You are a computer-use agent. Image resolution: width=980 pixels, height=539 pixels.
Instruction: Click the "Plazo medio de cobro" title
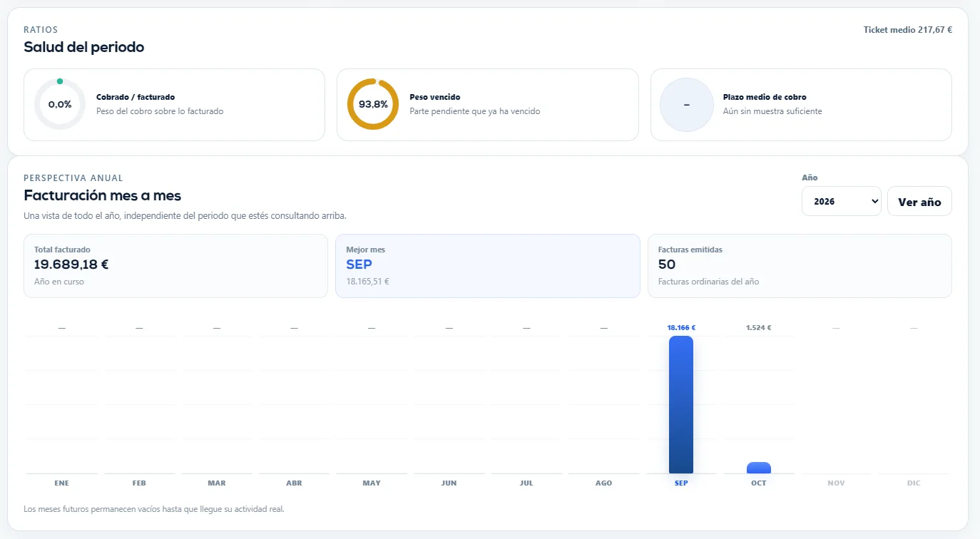(765, 97)
